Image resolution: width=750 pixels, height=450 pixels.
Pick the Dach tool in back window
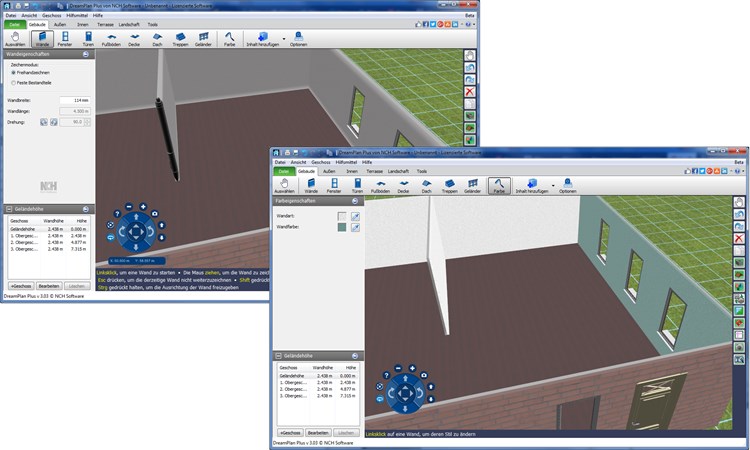[x=157, y=39]
